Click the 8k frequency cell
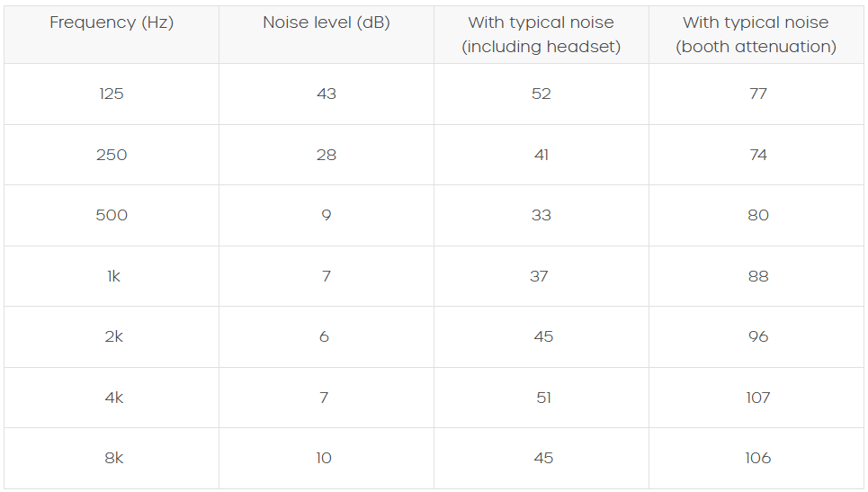Image resolution: width=868 pixels, height=492 pixels. click(x=113, y=458)
